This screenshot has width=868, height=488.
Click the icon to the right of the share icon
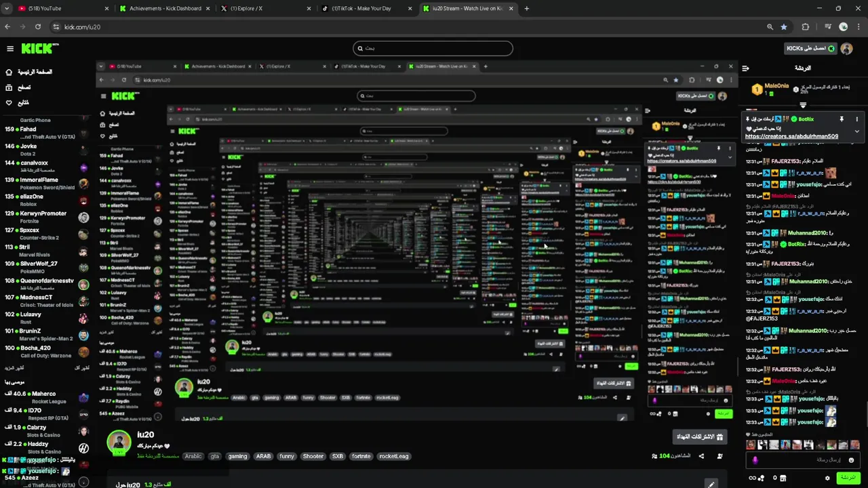(x=719, y=456)
